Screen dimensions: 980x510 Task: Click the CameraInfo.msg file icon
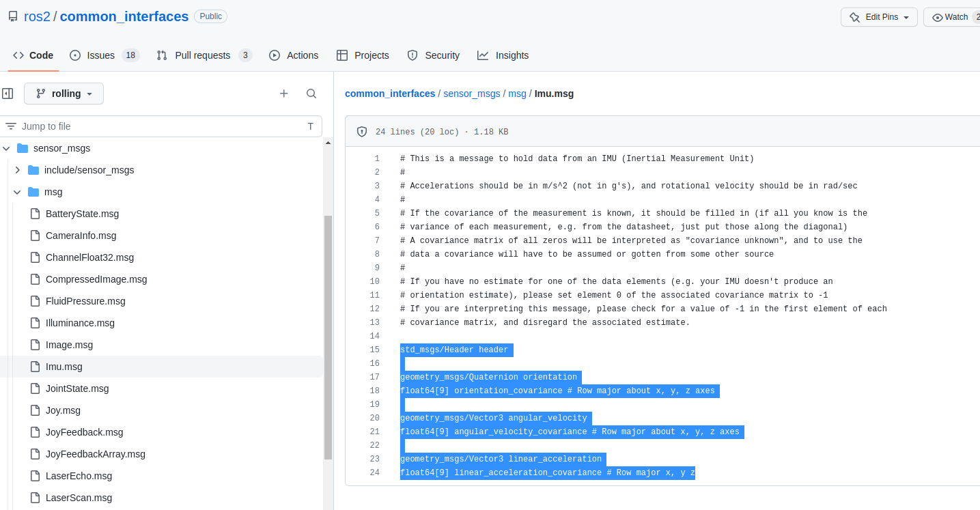click(34, 236)
